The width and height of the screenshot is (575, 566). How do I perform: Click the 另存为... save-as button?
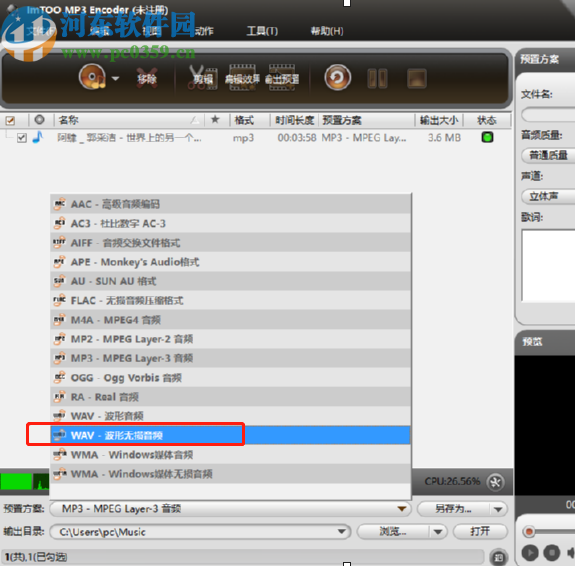453,509
